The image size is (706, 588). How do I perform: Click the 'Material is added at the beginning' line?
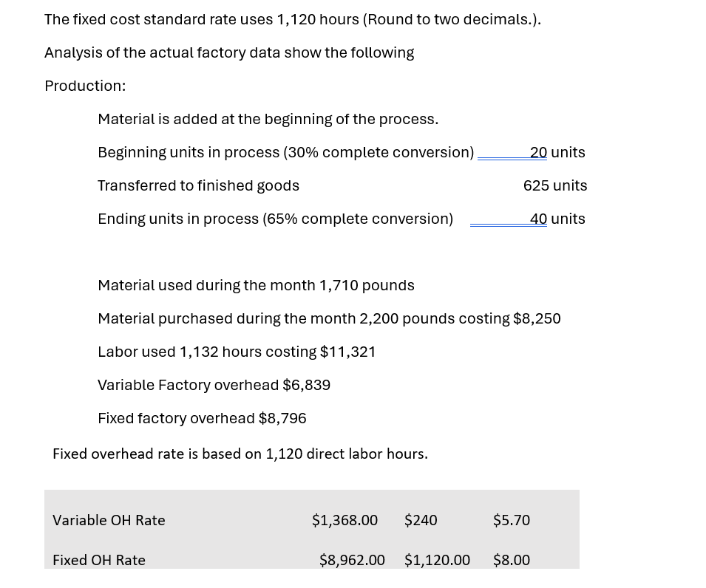click(x=268, y=119)
